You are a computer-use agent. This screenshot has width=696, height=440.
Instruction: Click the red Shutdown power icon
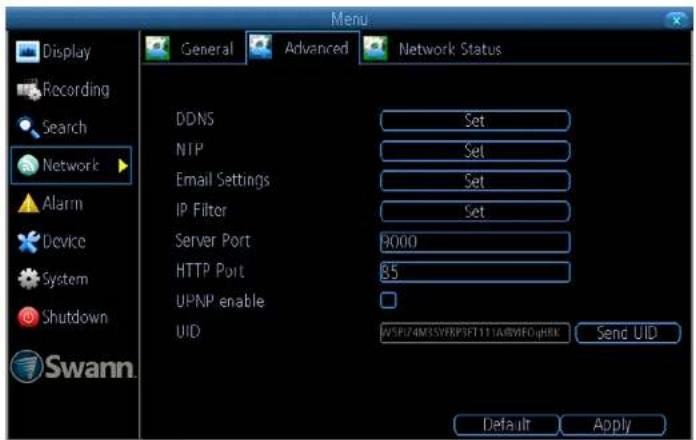28,317
